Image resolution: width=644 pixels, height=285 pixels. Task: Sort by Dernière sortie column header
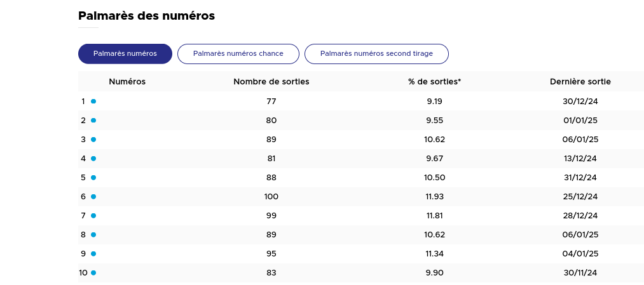click(x=580, y=82)
